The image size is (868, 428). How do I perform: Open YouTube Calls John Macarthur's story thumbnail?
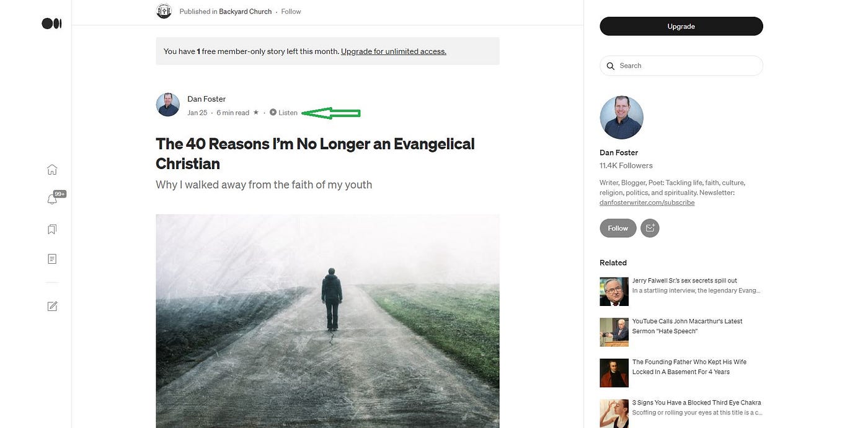(614, 332)
